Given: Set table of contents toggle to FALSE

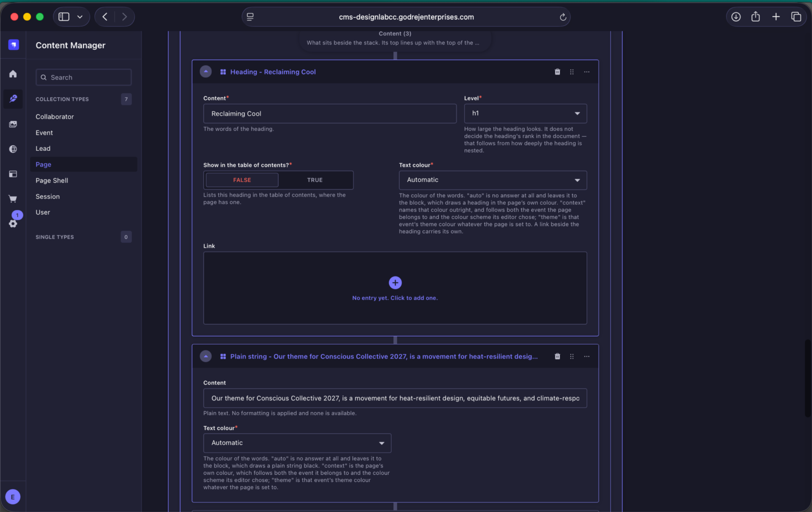Looking at the screenshot, I should point(242,180).
